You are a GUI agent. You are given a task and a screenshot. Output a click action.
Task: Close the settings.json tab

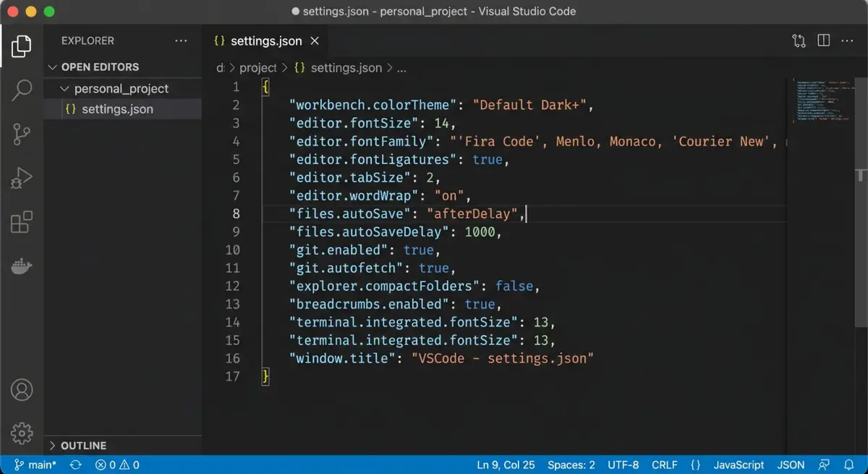point(315,41)
